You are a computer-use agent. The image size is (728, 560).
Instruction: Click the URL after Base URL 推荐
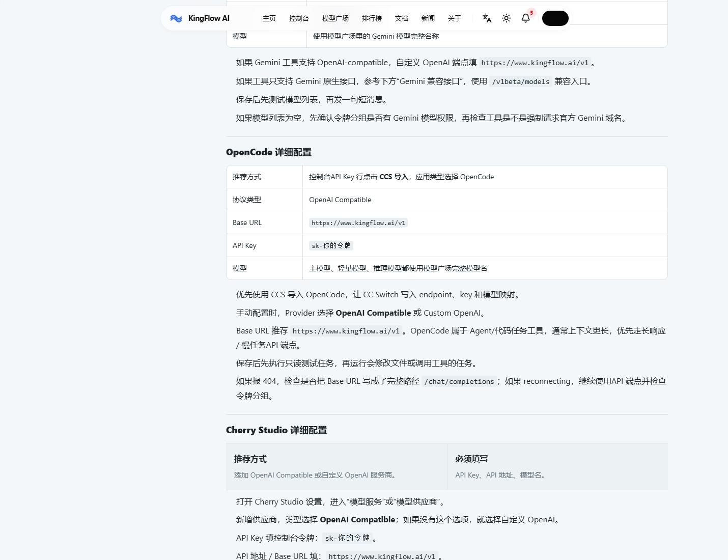pyautogui.click(x=346, y=331)
